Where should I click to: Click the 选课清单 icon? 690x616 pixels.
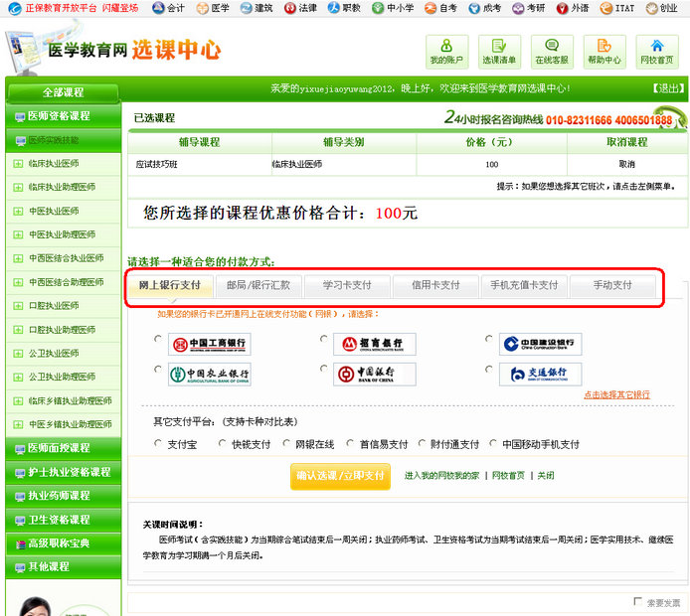[x=499, y=51]
